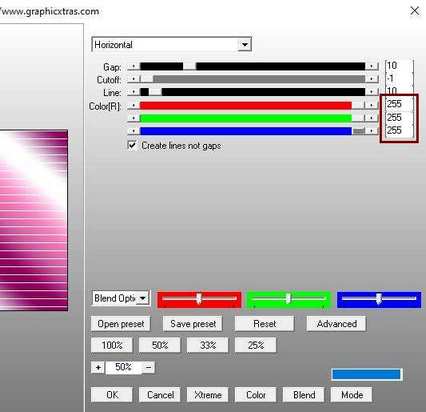426x412 pixels.
Task: Click the minus zoom-out icon
Action: click(x=149, y=367)
